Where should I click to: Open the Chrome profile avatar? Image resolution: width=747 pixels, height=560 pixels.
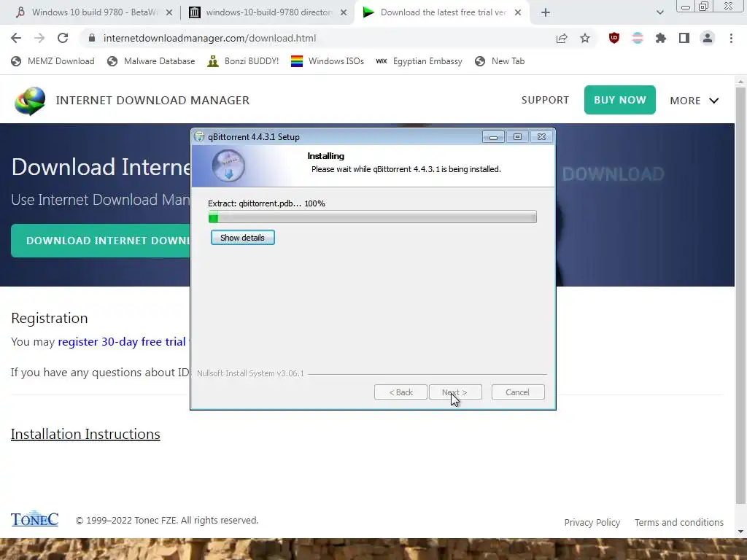pyautogui.click(x=708, y=38)
